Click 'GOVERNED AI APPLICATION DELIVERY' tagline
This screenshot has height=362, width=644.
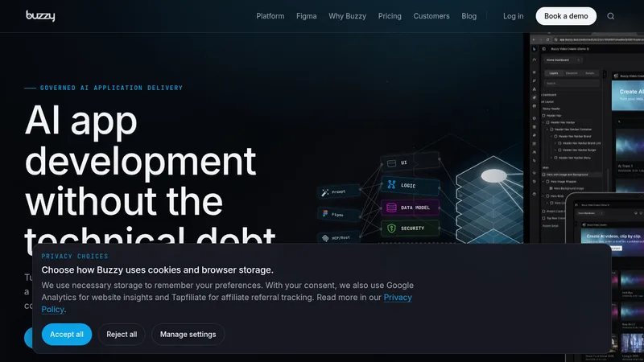pyautogui.click(x=111, y=88)
